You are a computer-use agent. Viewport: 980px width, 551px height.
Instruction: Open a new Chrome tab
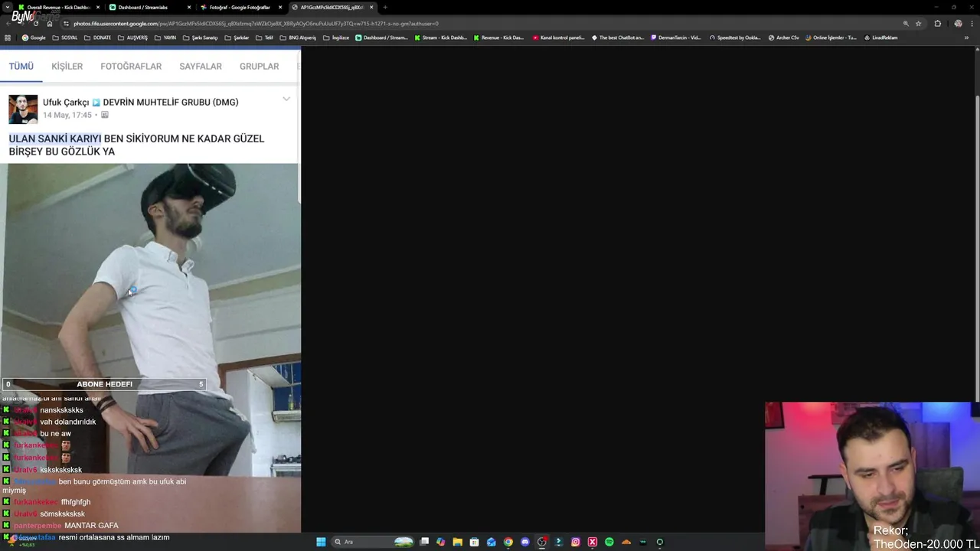(x=384, y=7)
